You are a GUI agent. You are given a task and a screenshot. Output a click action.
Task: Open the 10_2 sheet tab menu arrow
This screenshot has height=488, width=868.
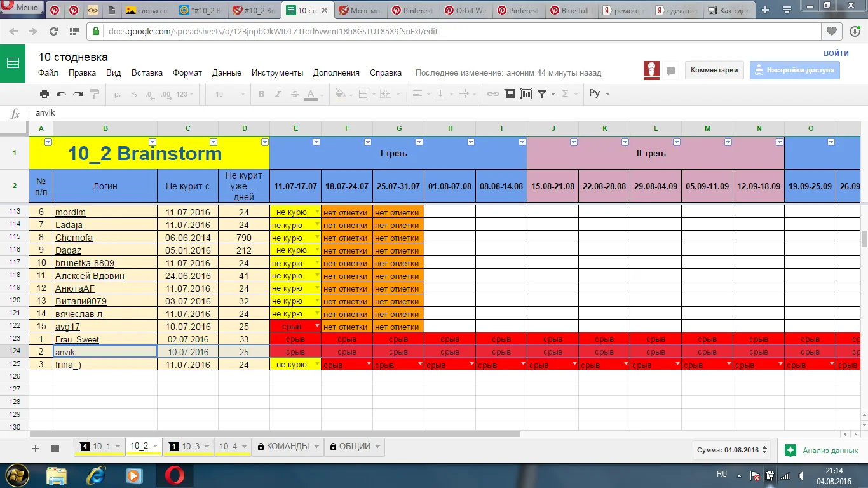155,447
